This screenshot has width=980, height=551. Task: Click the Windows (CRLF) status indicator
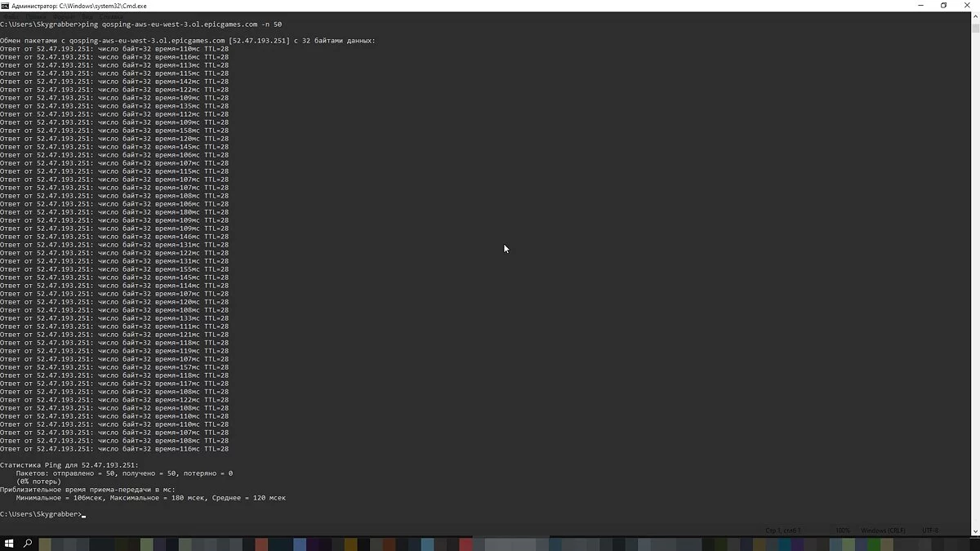pos(884,531)
